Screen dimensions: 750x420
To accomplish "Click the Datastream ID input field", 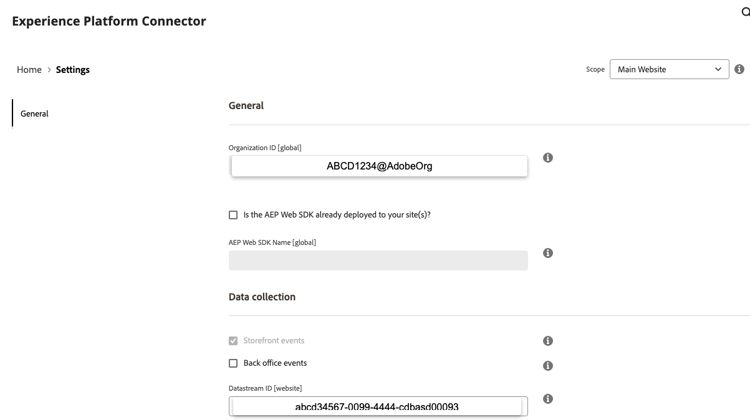I will pos(377,407).
